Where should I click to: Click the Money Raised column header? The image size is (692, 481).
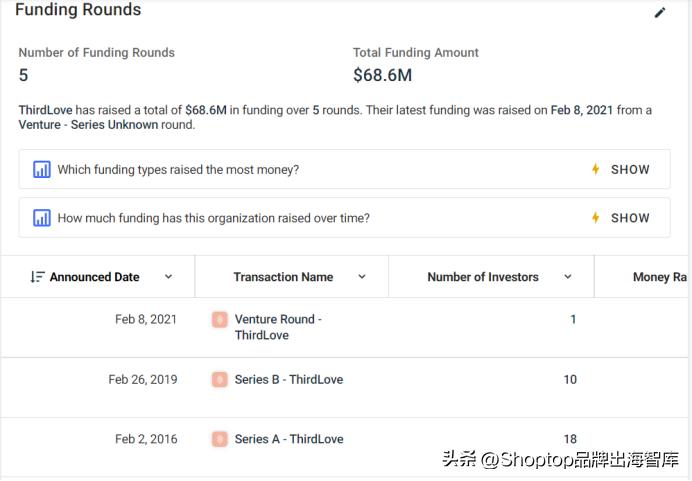[660, 277]
